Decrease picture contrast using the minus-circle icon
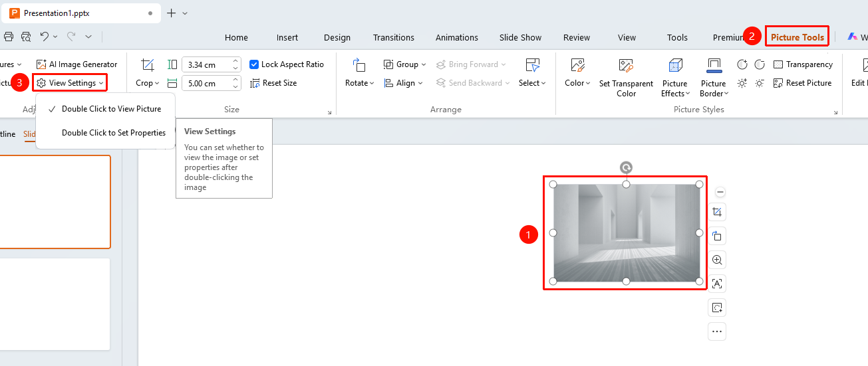The height and width of the screenshot is (366, 868). coord(760,64)
